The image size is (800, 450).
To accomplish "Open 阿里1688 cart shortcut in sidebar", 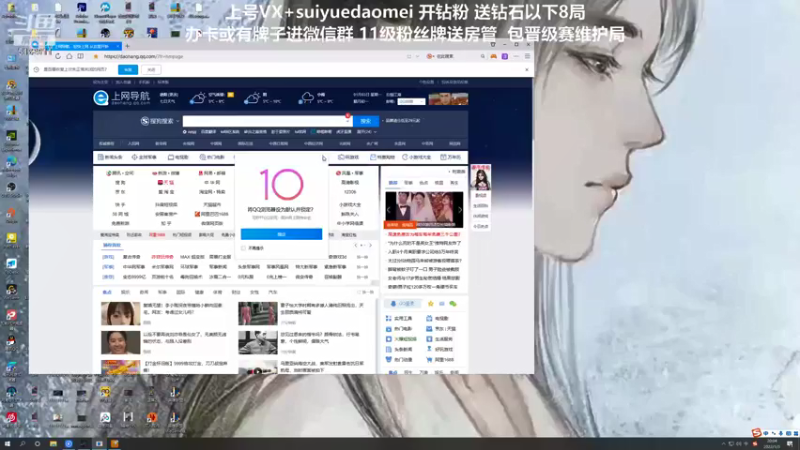I will pos(440,360).
